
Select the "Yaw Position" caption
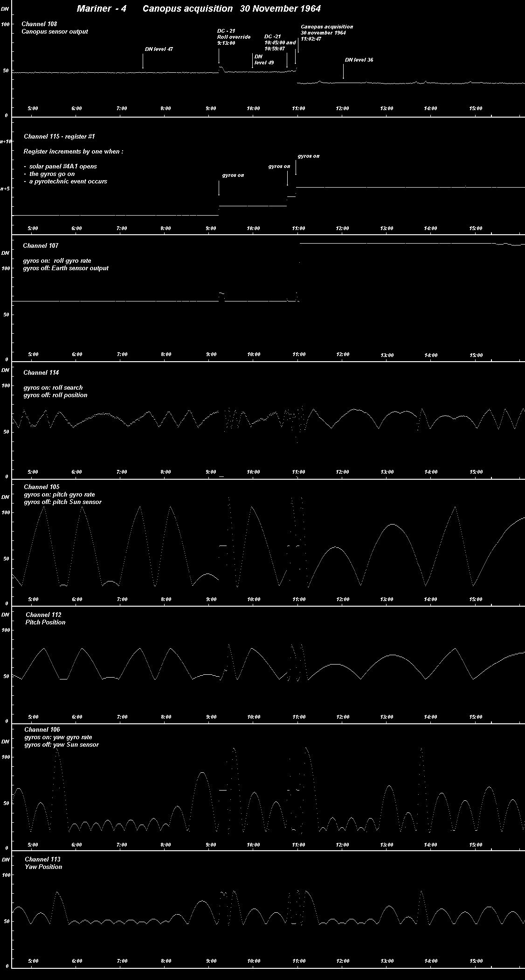point(43,867)
